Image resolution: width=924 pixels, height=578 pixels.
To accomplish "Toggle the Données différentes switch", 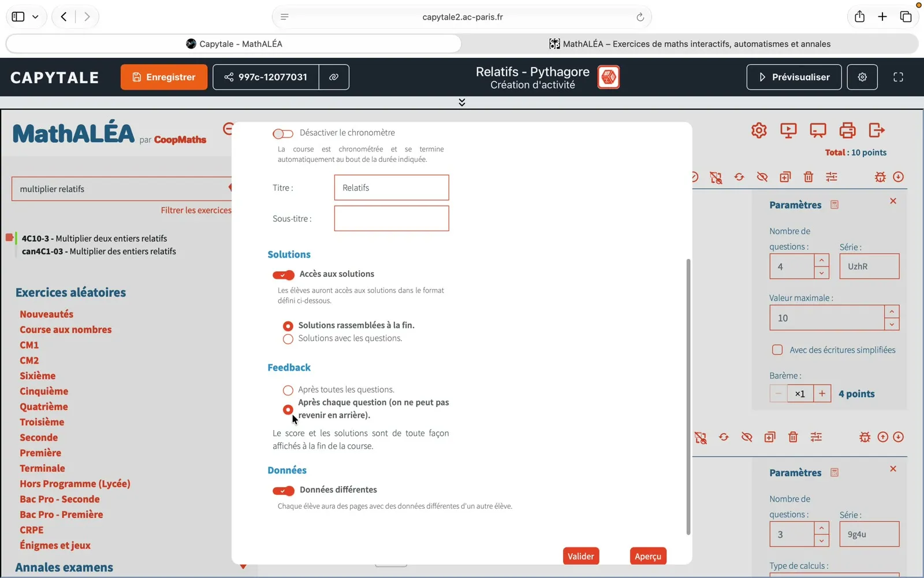I will (283, 491).
